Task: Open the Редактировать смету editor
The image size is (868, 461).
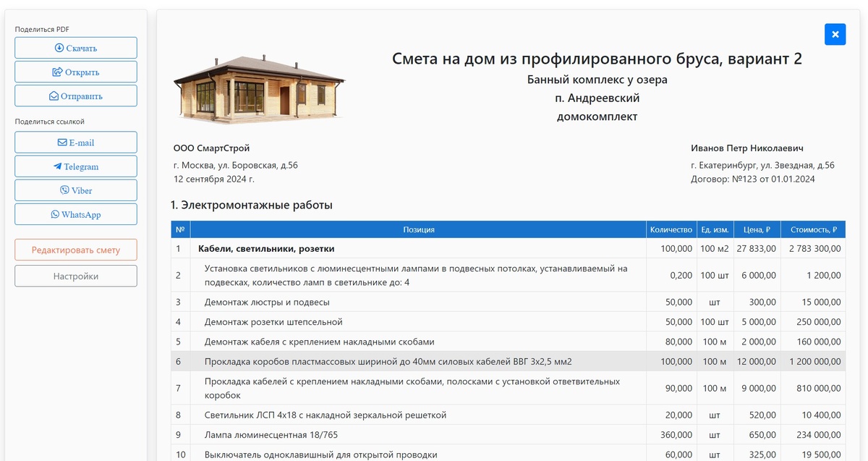Action: tap(76, 250)
